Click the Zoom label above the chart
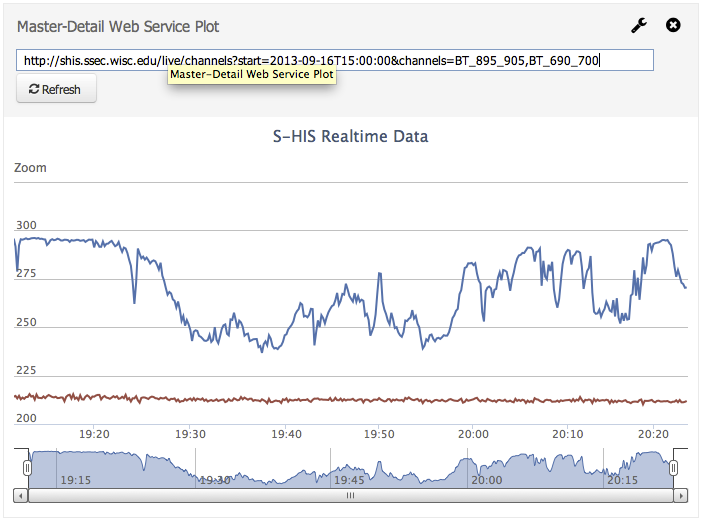The width and height of the screenshot is (704, 519). pyautogui.click(x=30, y=168)
